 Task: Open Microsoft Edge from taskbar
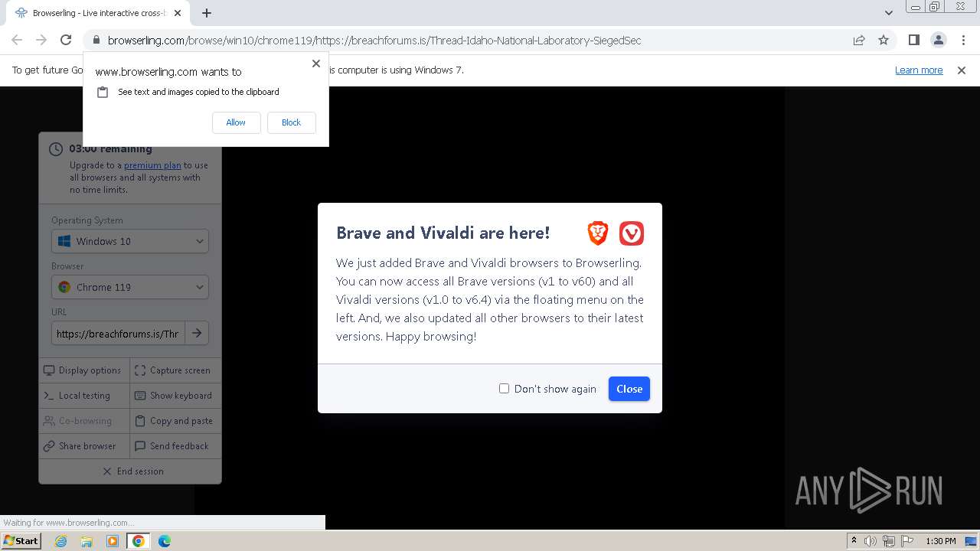[165, 541]
